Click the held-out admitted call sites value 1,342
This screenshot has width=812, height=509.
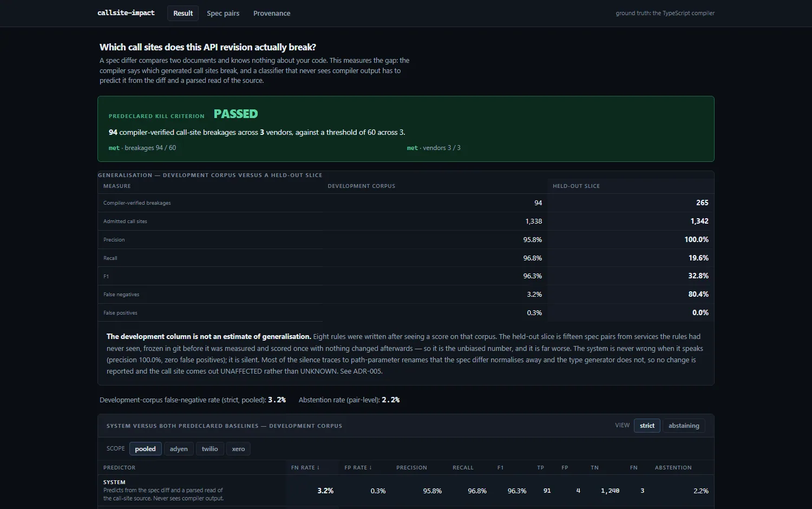click(699, 221)
